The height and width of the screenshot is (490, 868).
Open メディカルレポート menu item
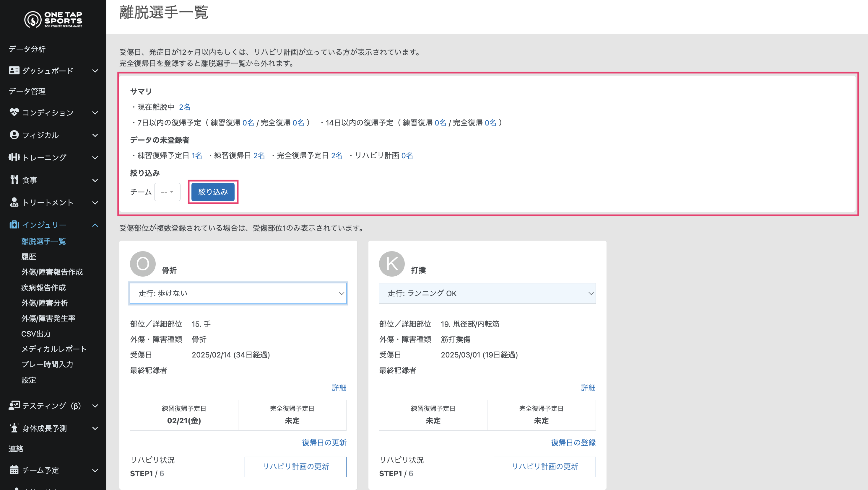point(54,349)
